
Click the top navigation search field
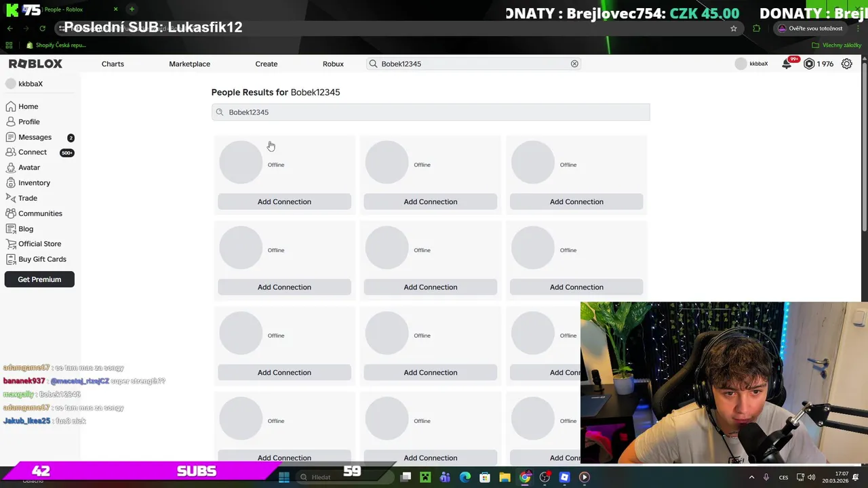473,64
